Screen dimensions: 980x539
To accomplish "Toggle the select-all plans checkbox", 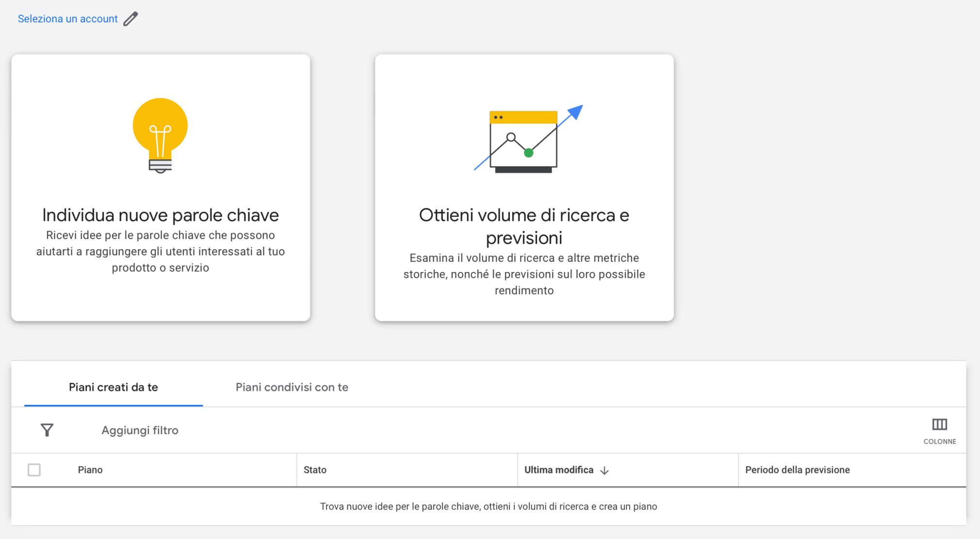I will coord(34,470).
